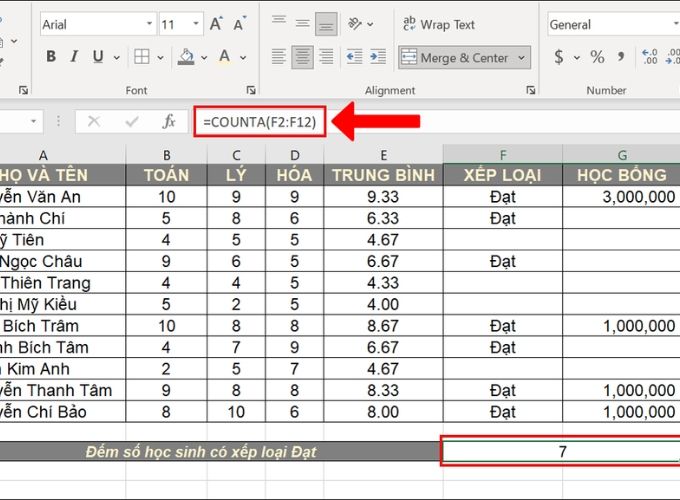
Task: Apply the Fill Color bucket
Action: [186, 56]
